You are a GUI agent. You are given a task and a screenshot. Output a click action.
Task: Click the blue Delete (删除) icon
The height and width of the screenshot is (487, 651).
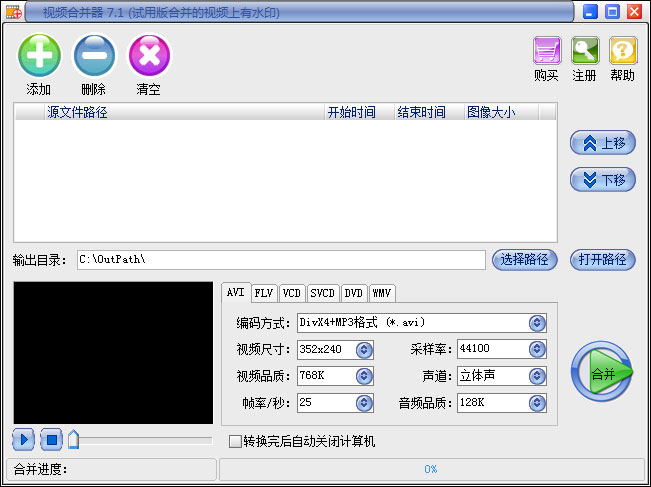(94, 56)
